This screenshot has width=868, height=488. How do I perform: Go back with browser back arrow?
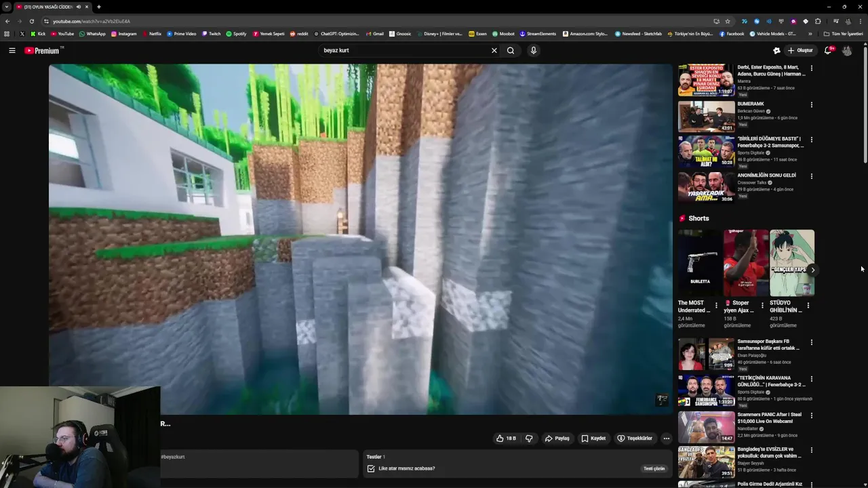[x=7, y=21]
